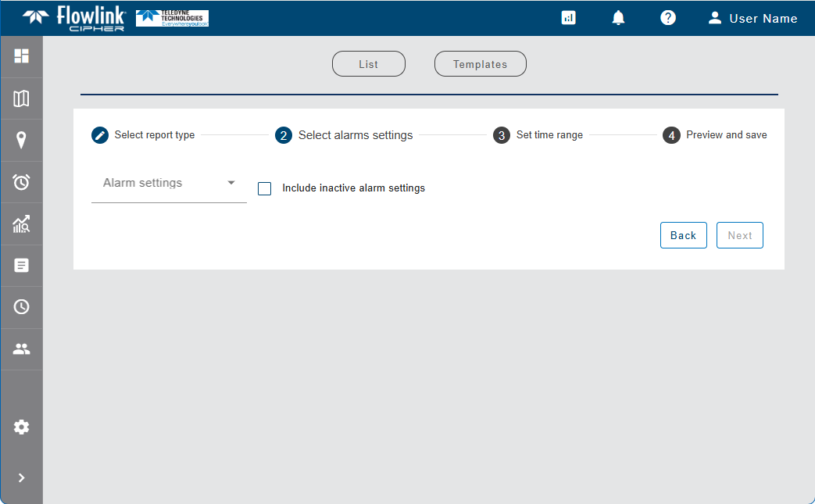815x504 pixels.
Task: Click the location pin sidebar icon
Action: click(x=21, y=141)
